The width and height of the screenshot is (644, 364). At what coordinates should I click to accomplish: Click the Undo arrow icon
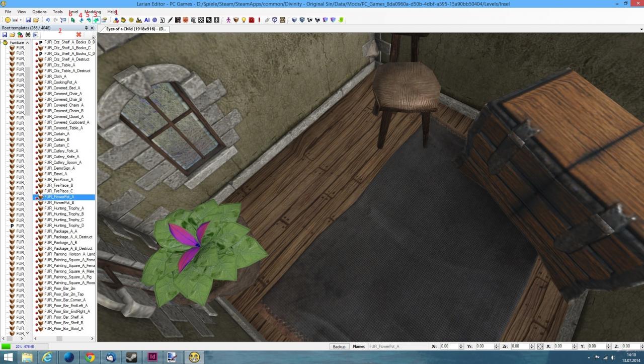pyautogui.click(x=48, y=20)
